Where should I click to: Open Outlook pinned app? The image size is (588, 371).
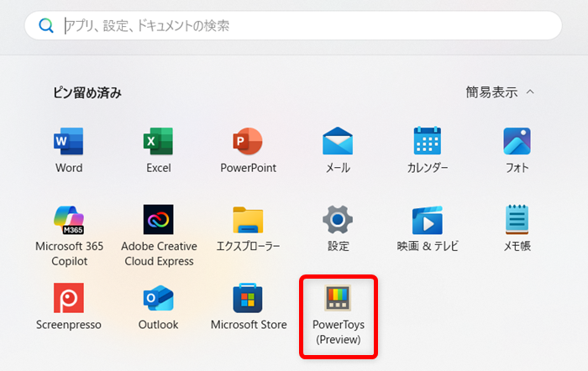(x=158, y=306)
